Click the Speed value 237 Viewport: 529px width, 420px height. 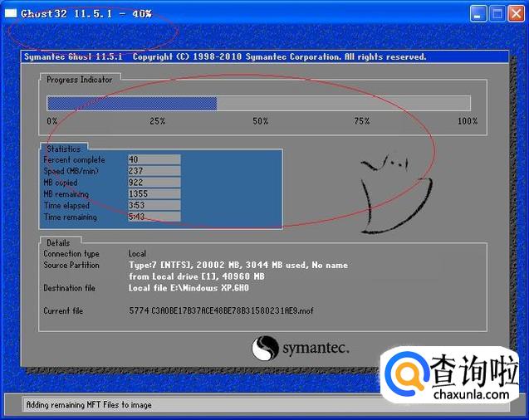[154, 171]
